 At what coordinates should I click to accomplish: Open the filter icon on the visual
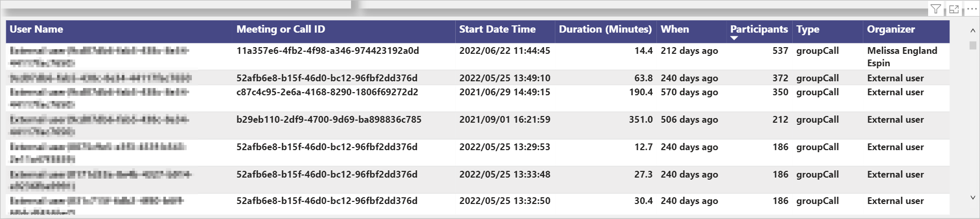(x=935, y=9)
